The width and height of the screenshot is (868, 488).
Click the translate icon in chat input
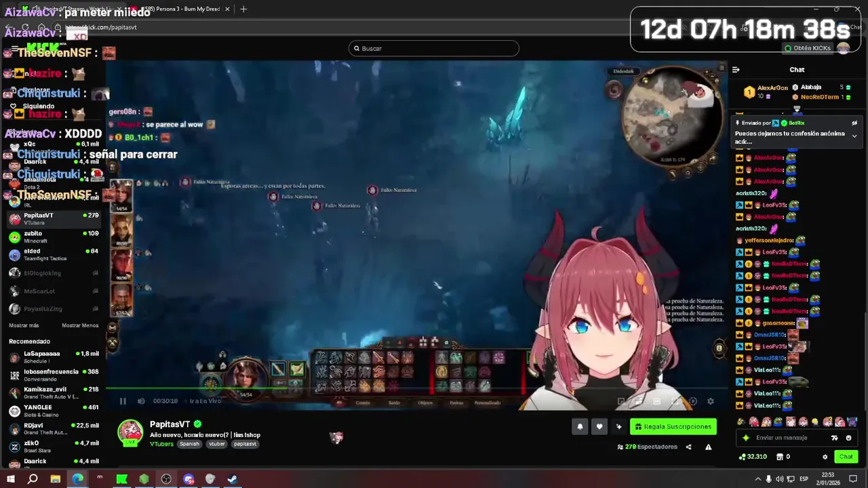[x=834, y=438]
